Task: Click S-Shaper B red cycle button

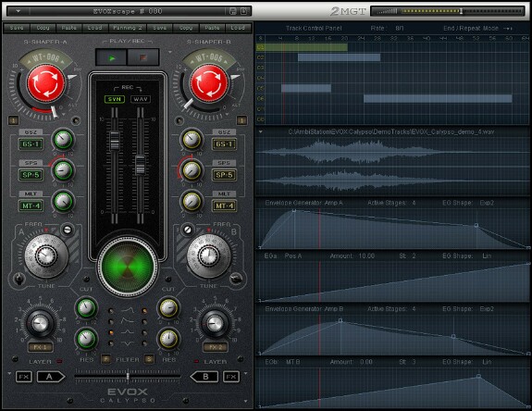Action: (209, 83)
